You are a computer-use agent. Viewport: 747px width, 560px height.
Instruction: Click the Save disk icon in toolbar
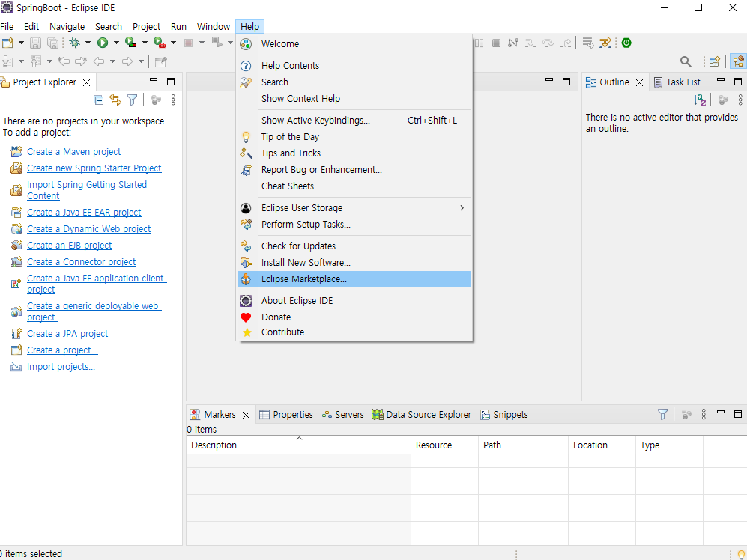pos(35,43)
